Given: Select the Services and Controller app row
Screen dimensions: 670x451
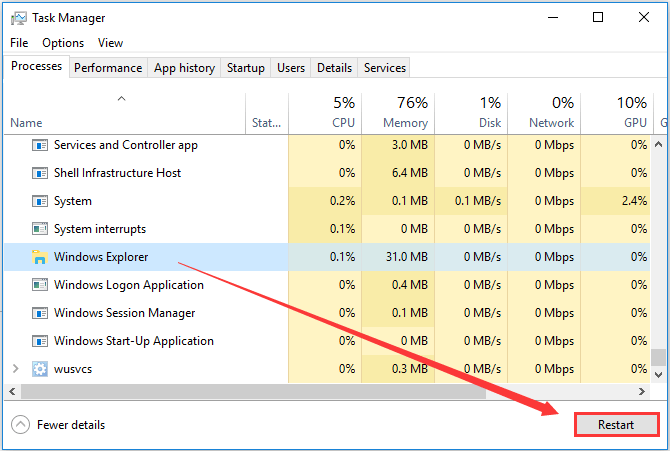Looking at the screenshot, I should pyautogui.click(x=327, y=145).
